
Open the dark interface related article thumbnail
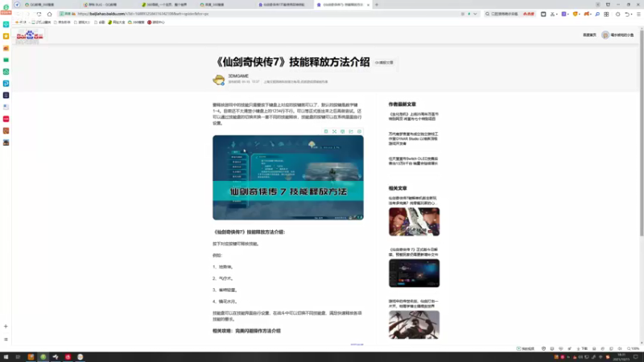point(414,273)
